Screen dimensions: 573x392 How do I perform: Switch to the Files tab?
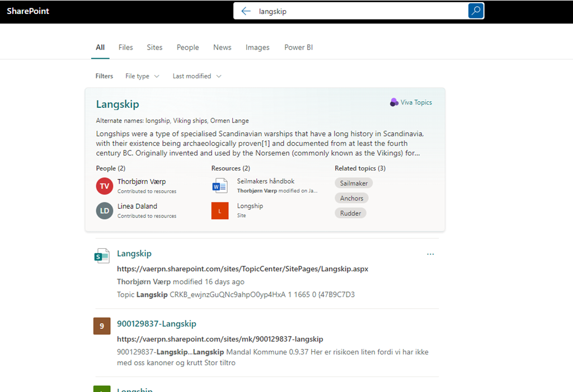click(126, 48)
